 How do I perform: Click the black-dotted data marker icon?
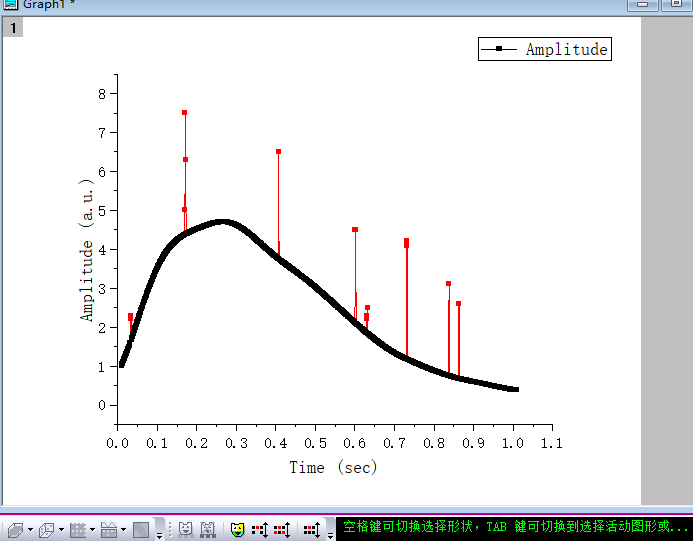coord(312,529)
